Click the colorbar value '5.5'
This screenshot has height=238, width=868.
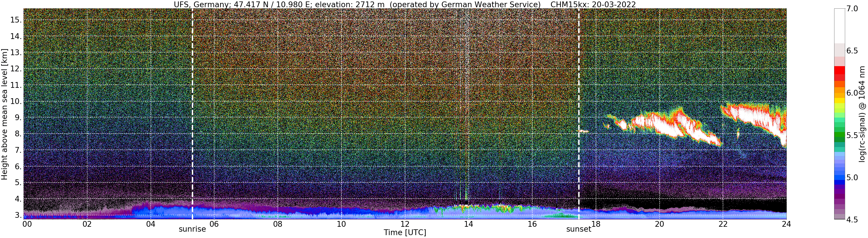click(852, 135)
